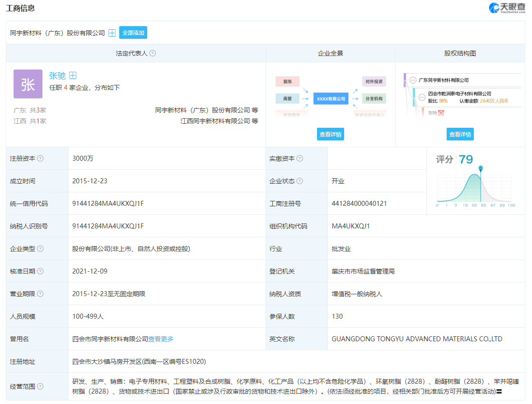
Task: Click the score marker on the 评分 chart
Action: [481, 168]
